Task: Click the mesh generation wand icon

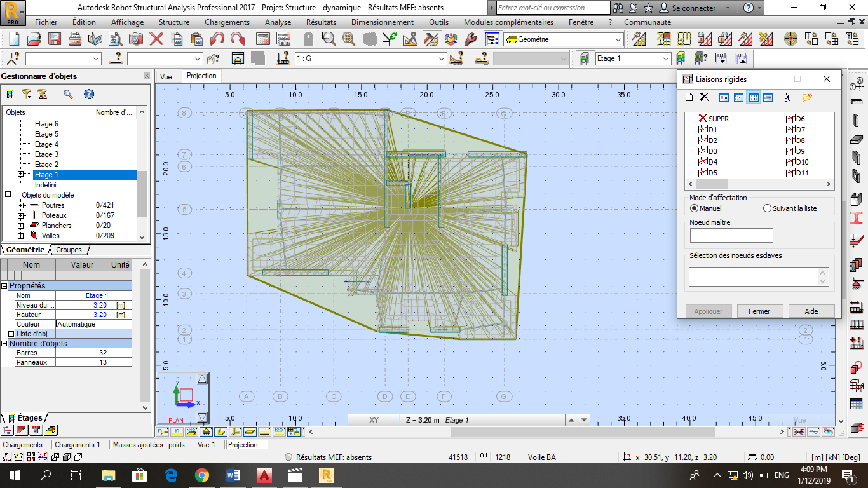Action: point(639,39)
